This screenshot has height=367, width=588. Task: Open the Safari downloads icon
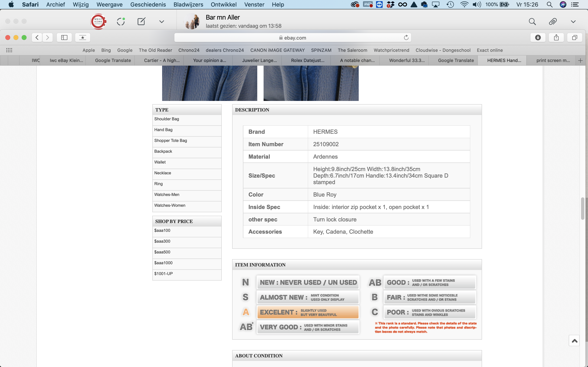point(538,37)
